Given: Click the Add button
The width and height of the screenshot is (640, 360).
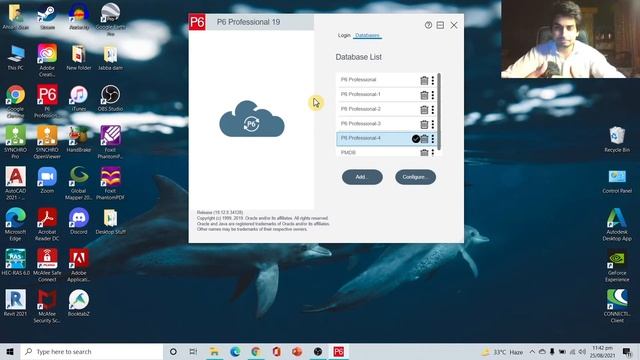Looking at the screenshot, I should (362, 177).
